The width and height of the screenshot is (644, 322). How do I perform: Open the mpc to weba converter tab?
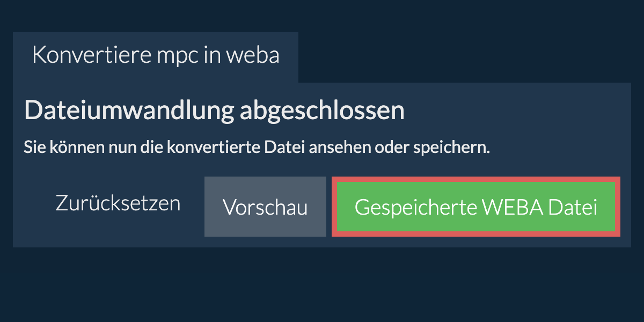point(156,56)
